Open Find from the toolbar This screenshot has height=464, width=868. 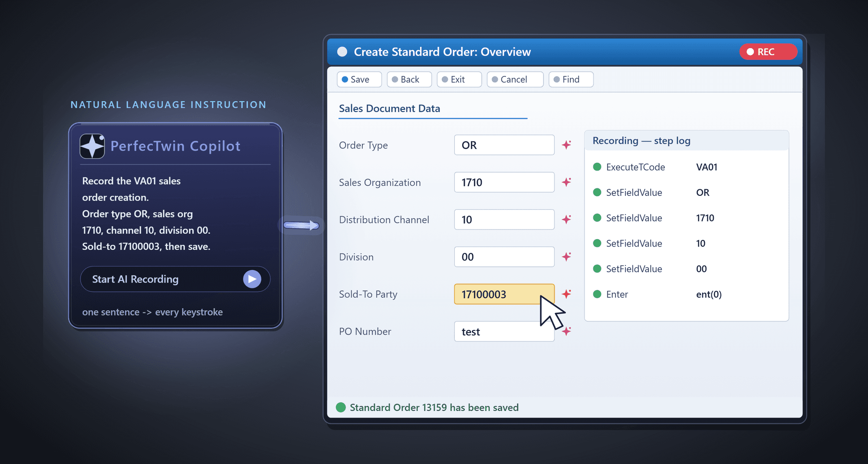tap(571, 79)
